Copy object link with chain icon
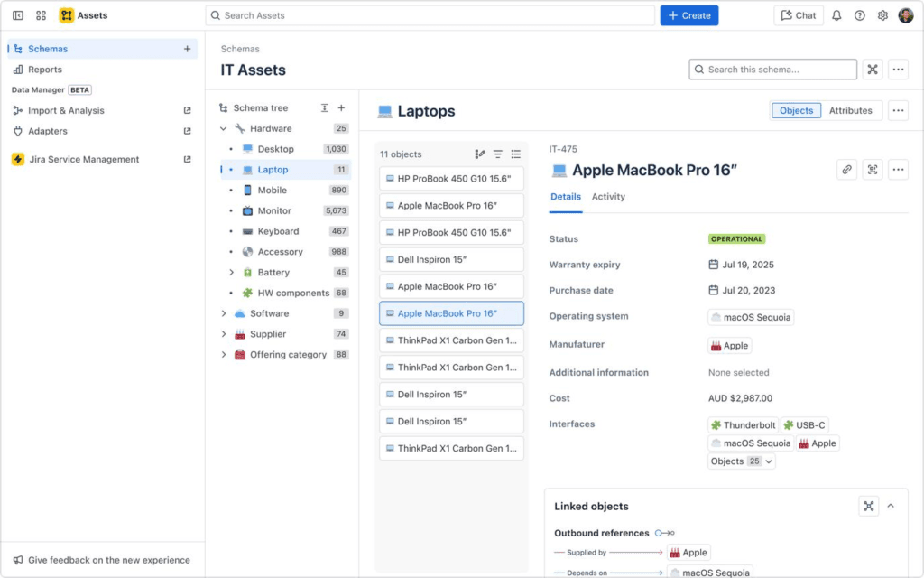The height and width of the screenshot is (578, 924). [x=846, y=170]
